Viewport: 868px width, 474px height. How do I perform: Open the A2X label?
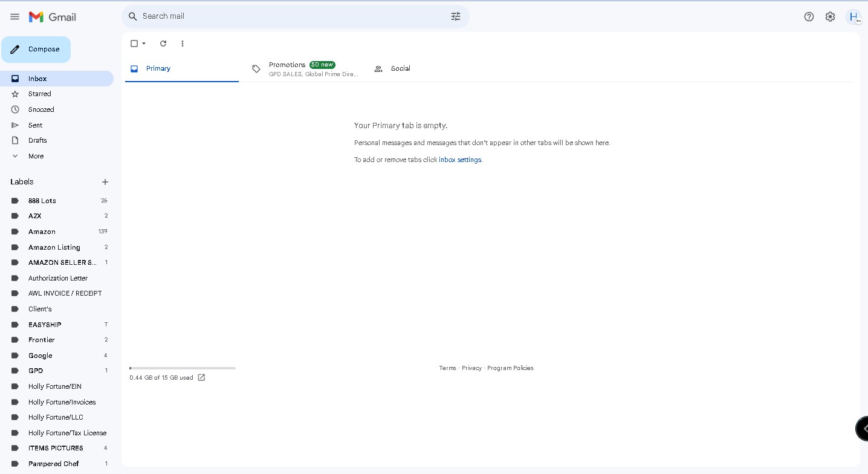[x=57, y=216]
